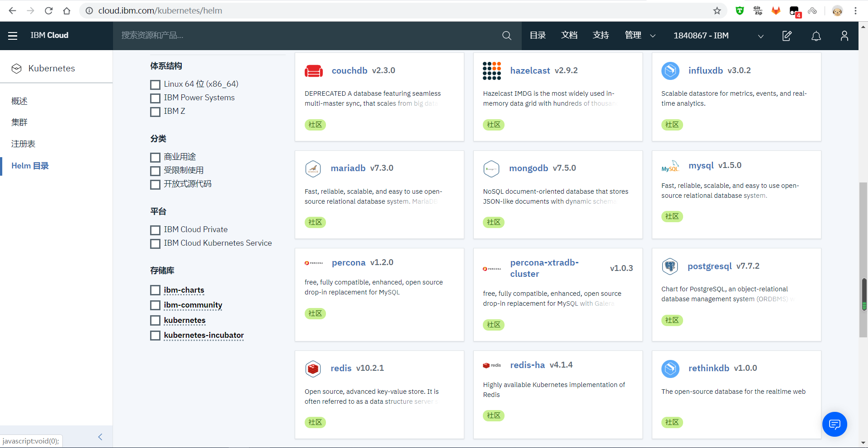
Task: Open the chat support bubble
Action: tap(835, 425)
